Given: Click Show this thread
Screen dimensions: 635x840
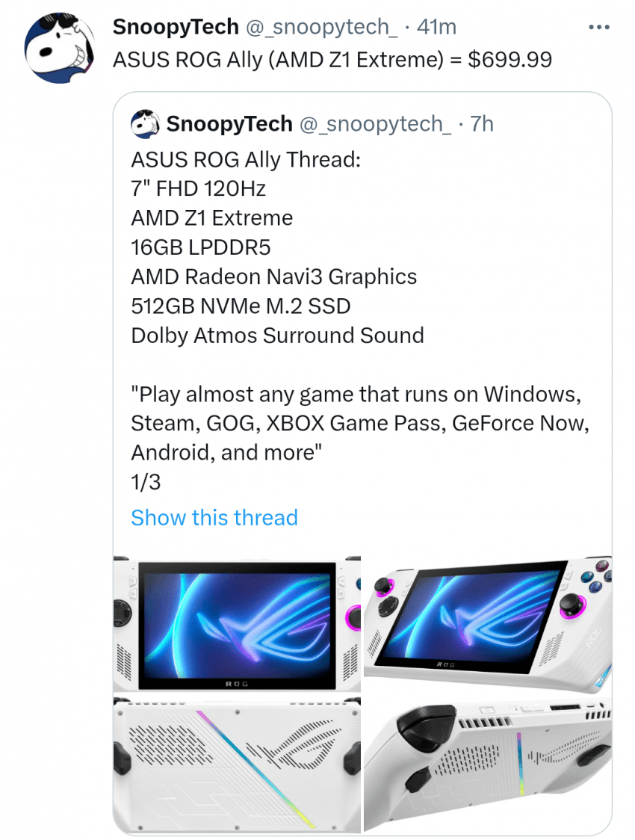Looking at the screenshot, I should [214, 517].
